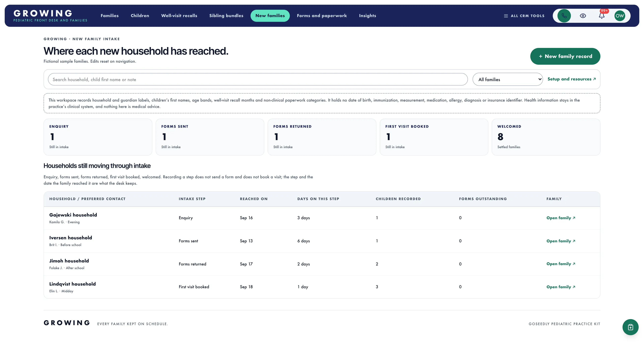The image size is (644, 362).
Task: Click the Reached On column header
Action: [x=254, y=199]
